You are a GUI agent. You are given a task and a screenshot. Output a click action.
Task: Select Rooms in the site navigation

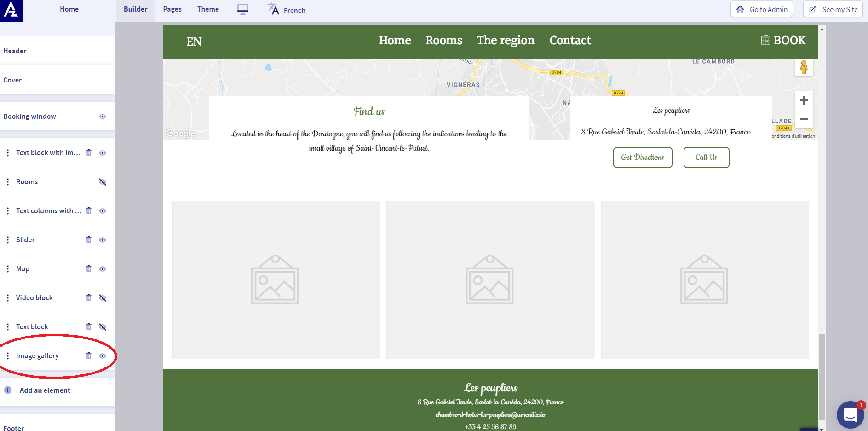pos(444,40)
